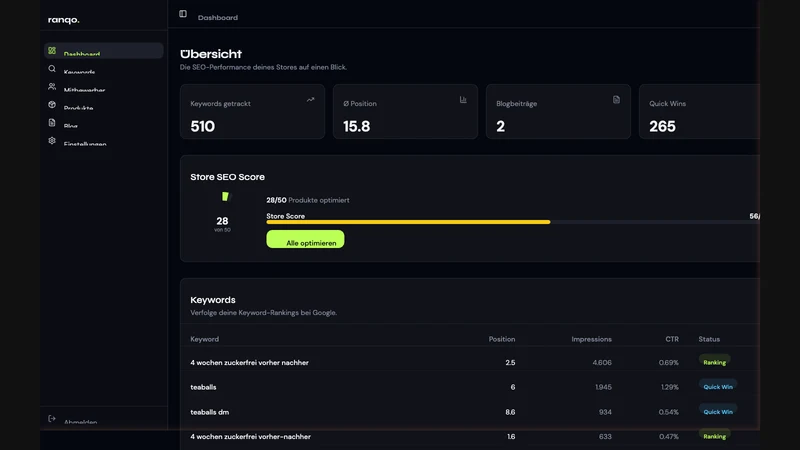Click the document icon on Blogbeiträge card
Viewport: 800px width, 450px height.
pyautogui.click(x=616, y=99)
